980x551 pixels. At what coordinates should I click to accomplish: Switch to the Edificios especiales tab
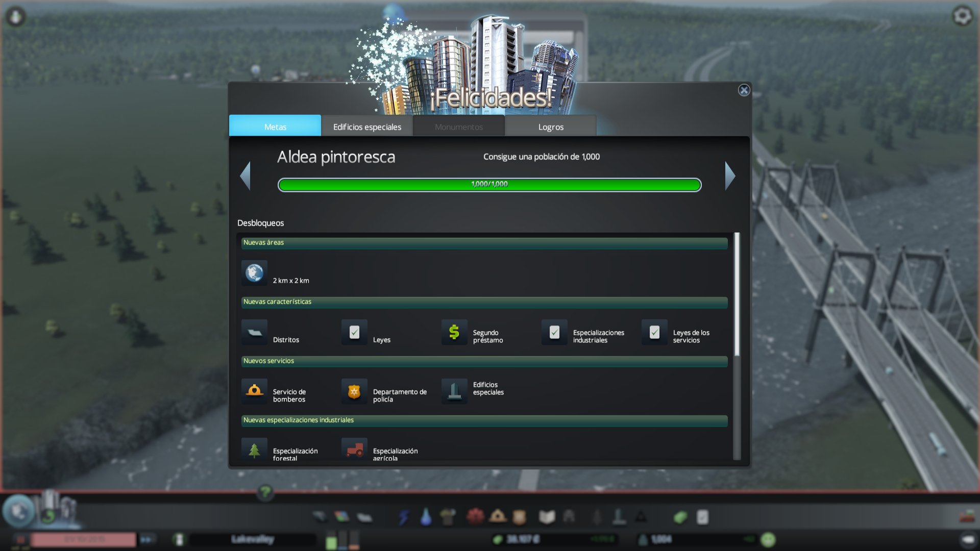[x=366, y=126]
